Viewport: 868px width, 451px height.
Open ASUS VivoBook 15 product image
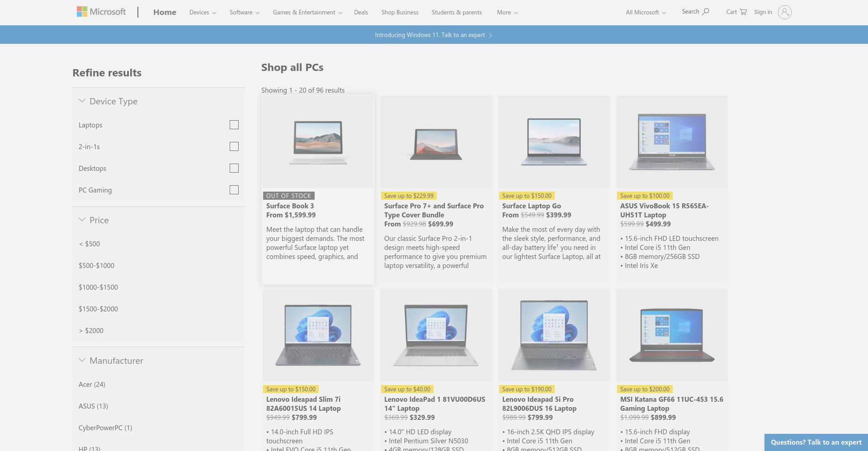(x=672, y=142)
